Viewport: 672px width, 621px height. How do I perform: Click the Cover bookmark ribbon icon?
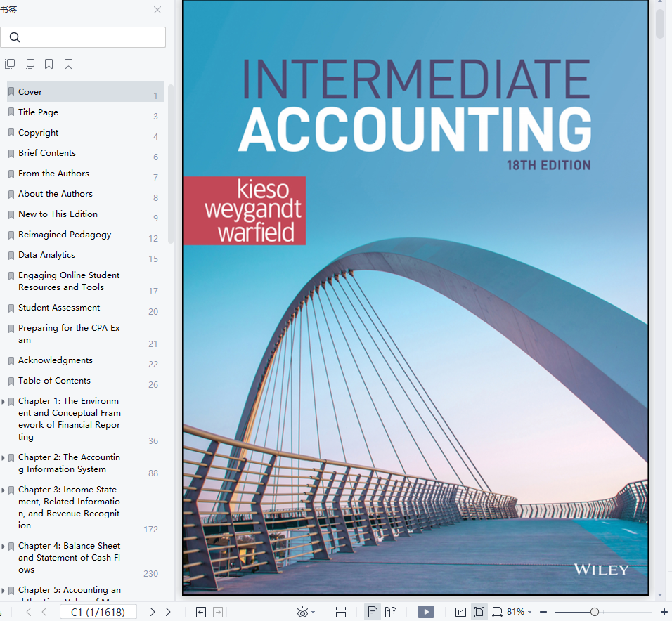(11, 91)
